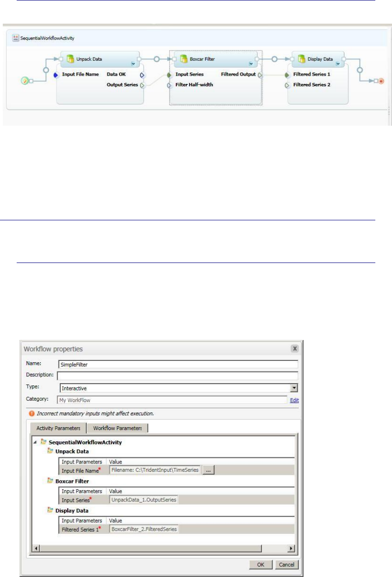392x577 pixels.
Task: Select the Output Series output port
Action: click(142, 85)
